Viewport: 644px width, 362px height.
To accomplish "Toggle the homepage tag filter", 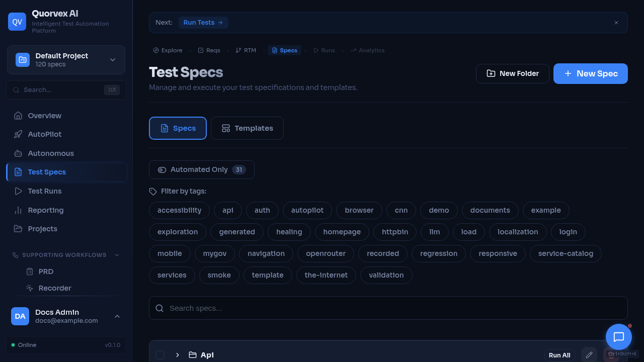I will tap(342, 232).
